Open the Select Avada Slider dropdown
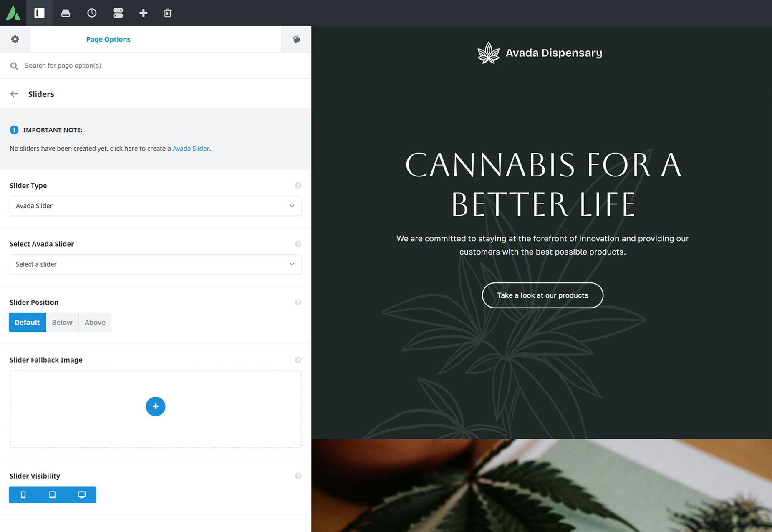The image size is (772, 532). [x=156, y=264]
